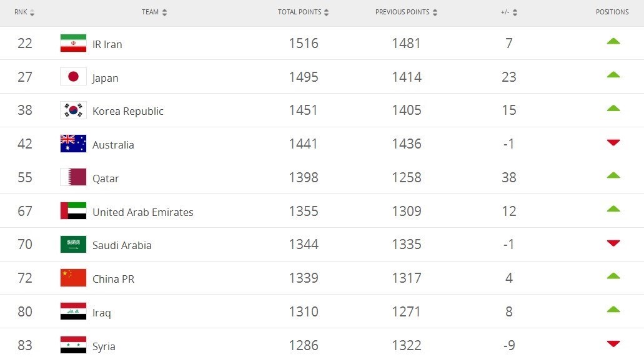Click Syria's red down position arrow
The width and height of the screenshot is (644, 357).
coord(613,343)
